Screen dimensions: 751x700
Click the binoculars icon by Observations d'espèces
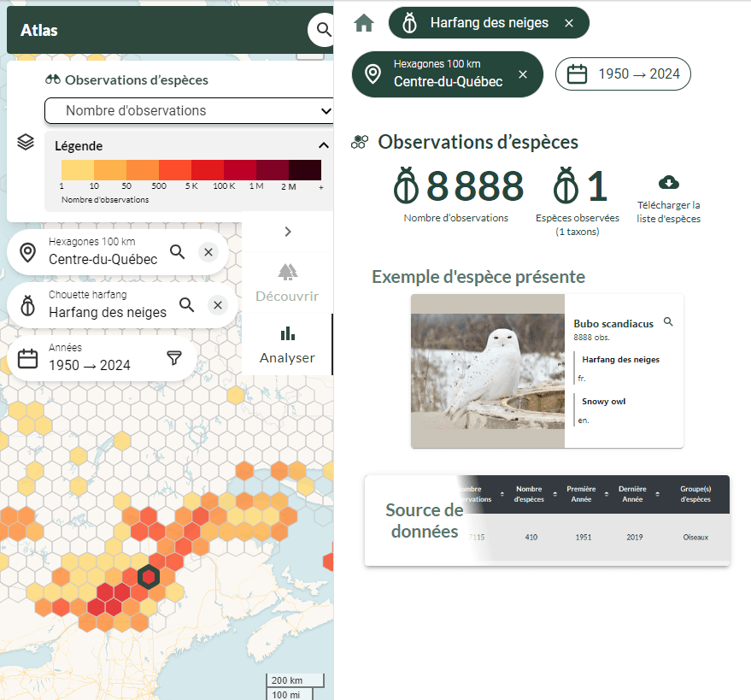click(53, 79)
